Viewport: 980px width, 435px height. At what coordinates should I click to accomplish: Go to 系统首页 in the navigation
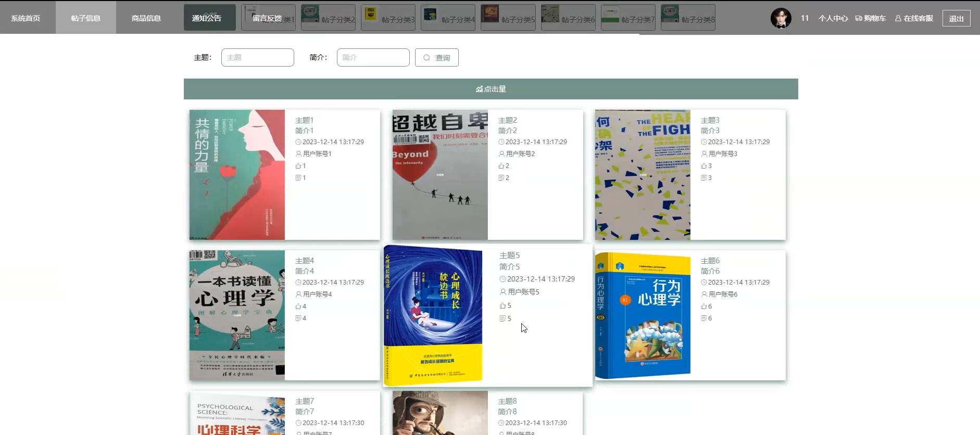tap(26, 18)
